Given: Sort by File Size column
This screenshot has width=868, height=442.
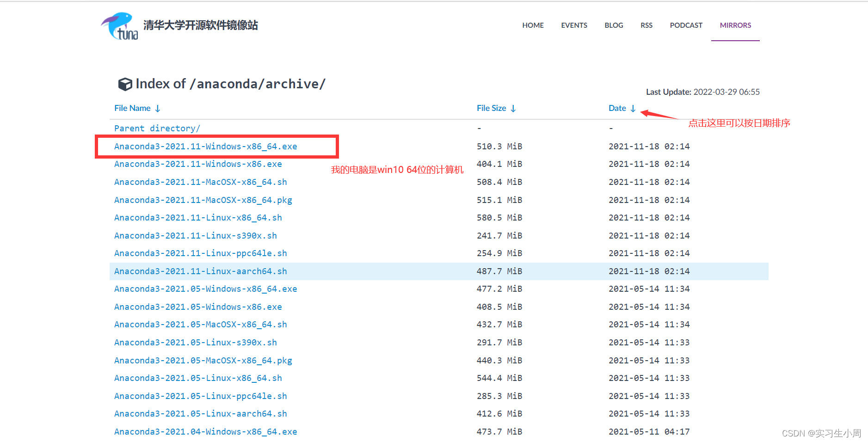Looking at the screenshot, I should pos(496,108).
